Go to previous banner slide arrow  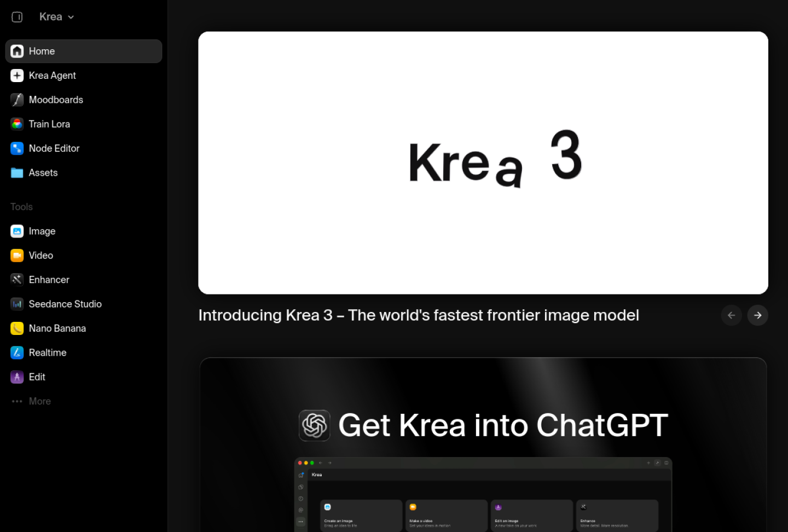(731, 315)
